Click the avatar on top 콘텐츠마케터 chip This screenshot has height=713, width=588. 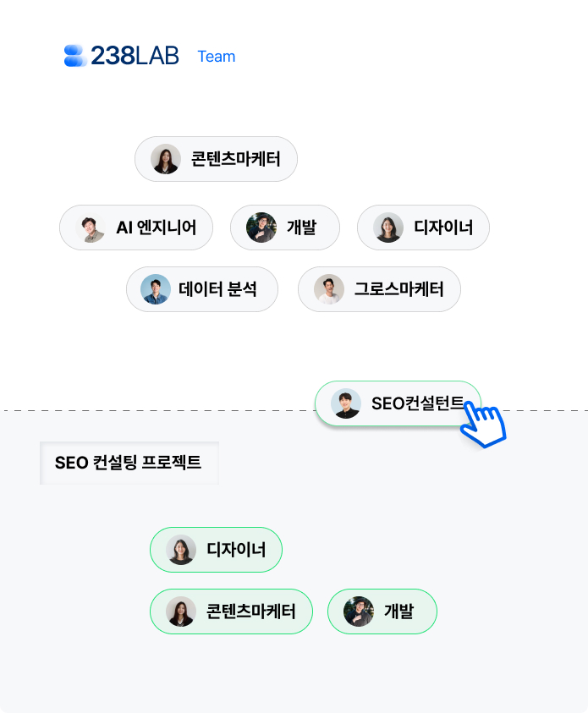click(x=166, y=159)
